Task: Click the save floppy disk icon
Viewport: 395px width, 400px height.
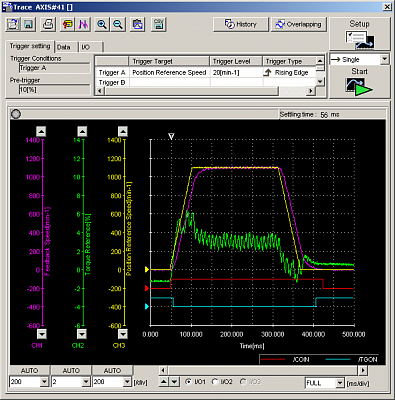Action: click(28, 24)
